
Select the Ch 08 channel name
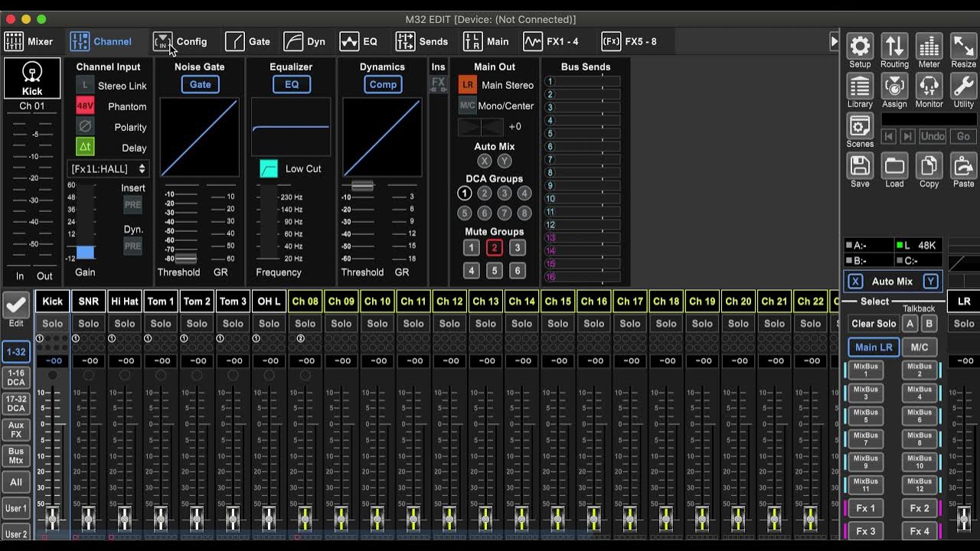click(x=305, y=302)
